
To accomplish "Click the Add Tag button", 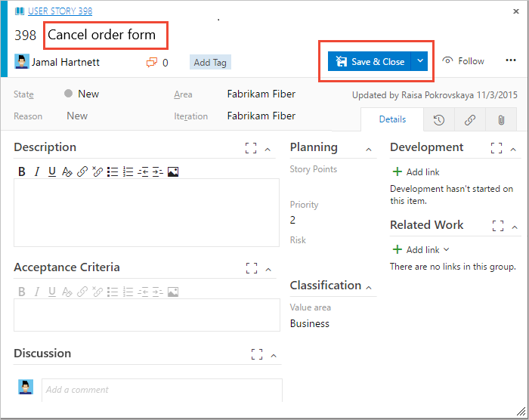I will point(210,62).
